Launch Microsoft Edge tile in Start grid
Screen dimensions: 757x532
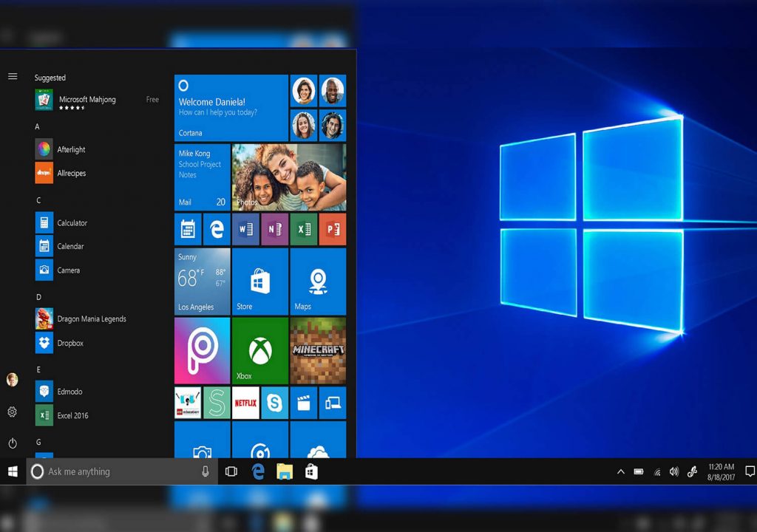coord(217,229)
